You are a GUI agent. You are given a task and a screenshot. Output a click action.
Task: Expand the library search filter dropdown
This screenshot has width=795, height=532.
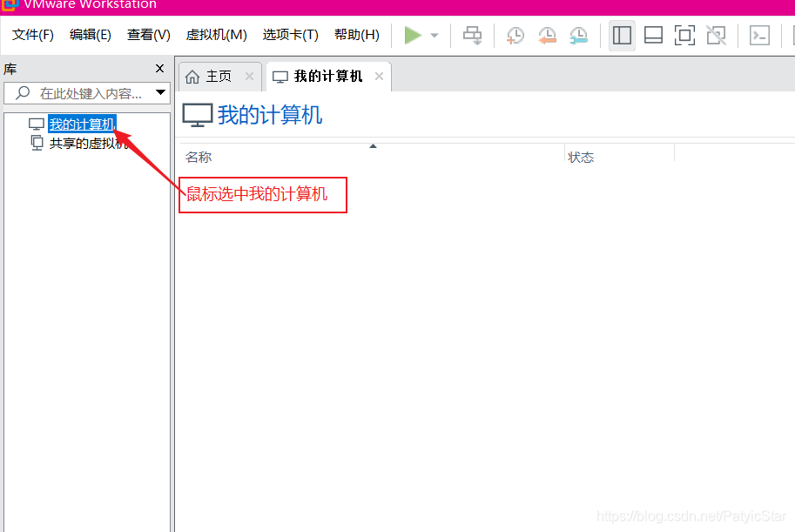point(160,92)
